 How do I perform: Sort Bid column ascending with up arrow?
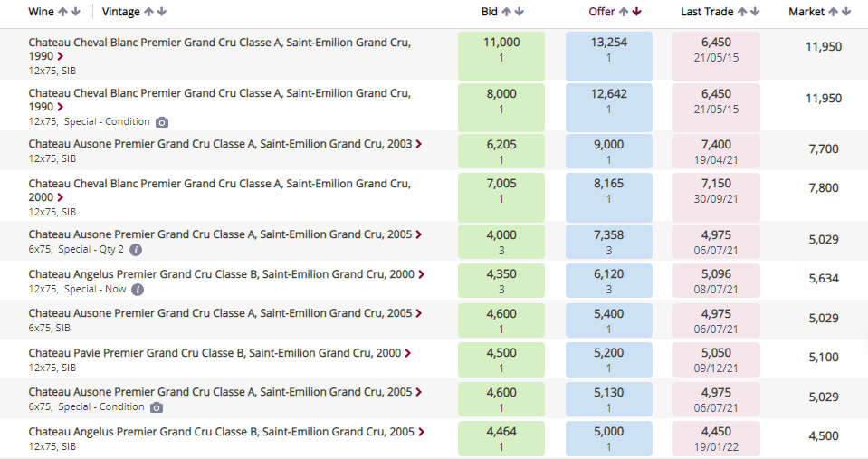point(506,12)
